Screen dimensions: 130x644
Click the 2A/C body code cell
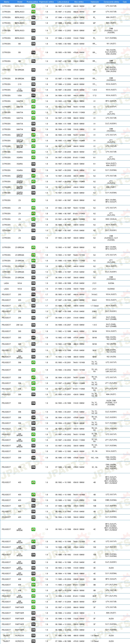point(94,318)
